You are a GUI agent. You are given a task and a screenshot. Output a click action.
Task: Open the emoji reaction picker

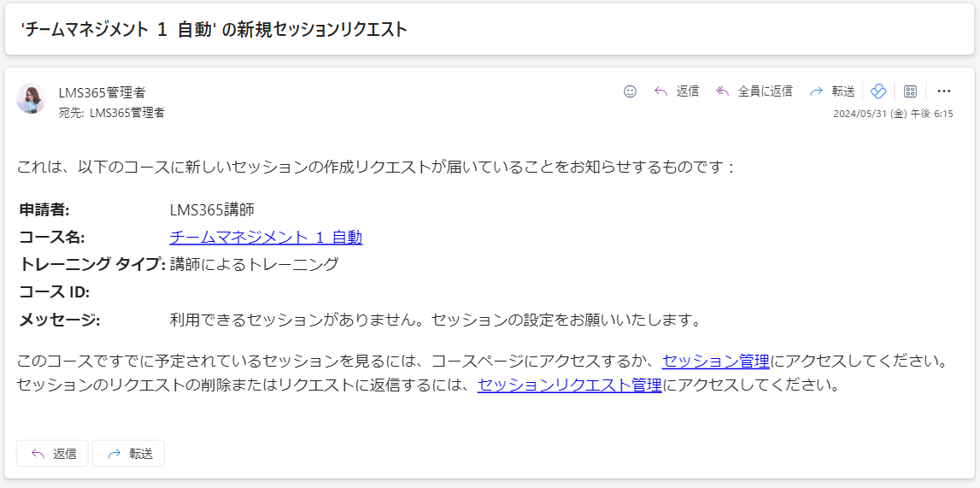pyautogui.click(x=630, y=91)
